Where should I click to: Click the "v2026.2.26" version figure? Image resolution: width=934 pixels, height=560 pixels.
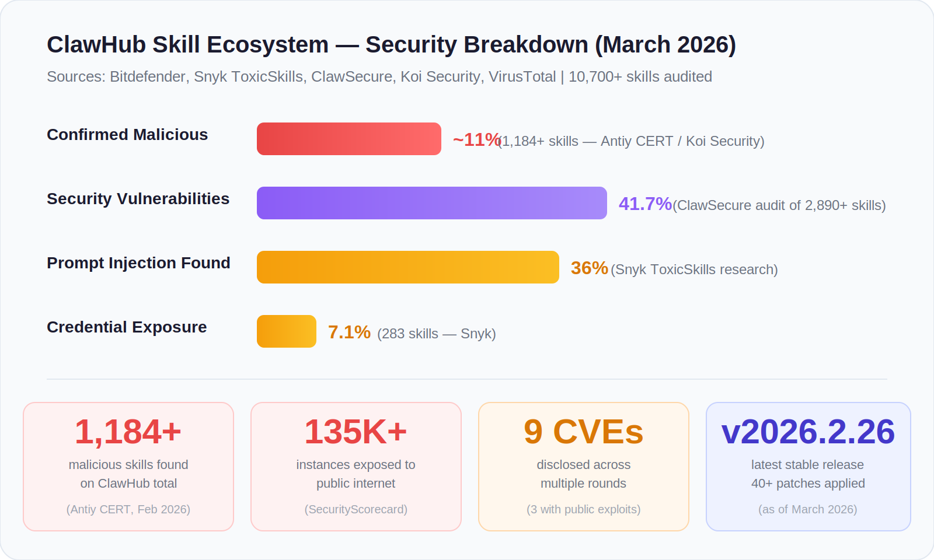click(x=808, y=432)
